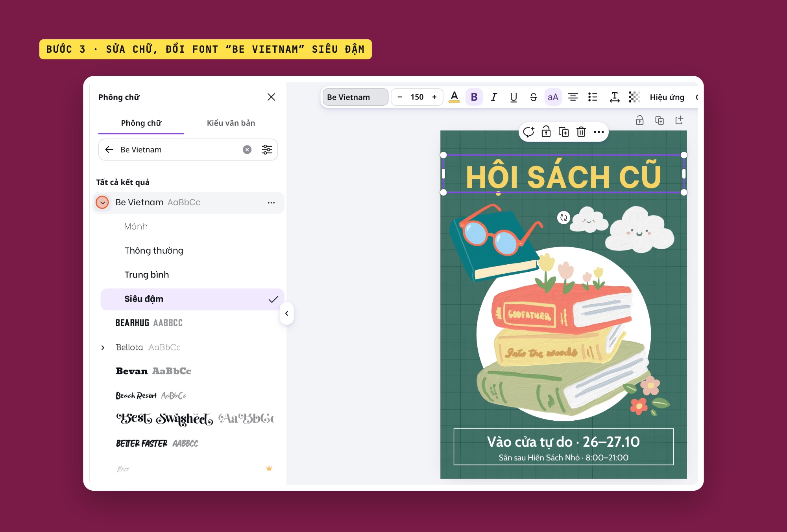Screen dimensions: 787x532
Task: Toggle strikethrough formatting
Action: [x=533, y=97]
